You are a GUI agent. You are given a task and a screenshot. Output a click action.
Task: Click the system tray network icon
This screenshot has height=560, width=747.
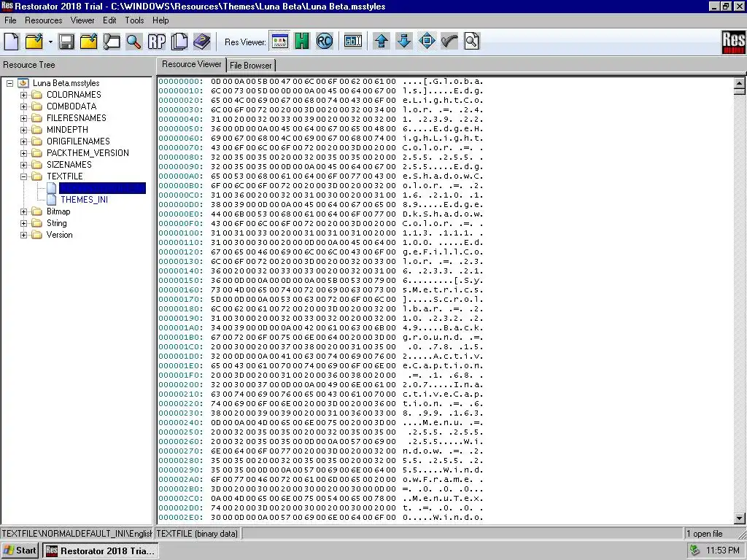(694, 551)
